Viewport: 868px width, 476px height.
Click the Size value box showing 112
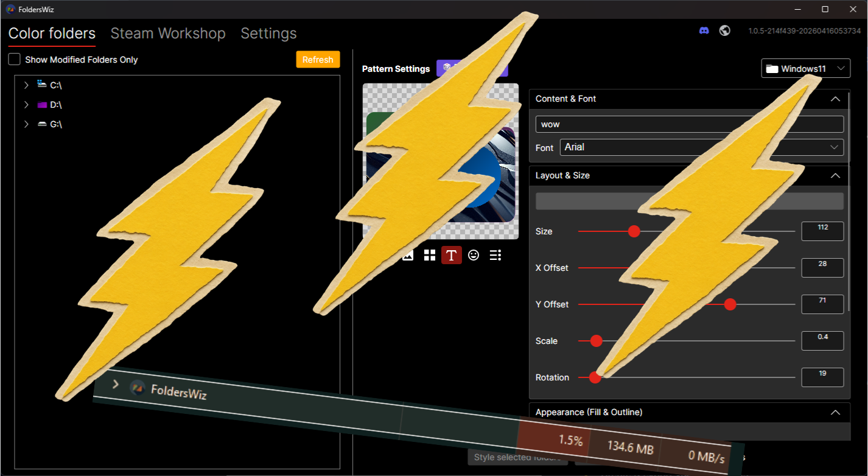pyautogui.click(x=822, y=231)
